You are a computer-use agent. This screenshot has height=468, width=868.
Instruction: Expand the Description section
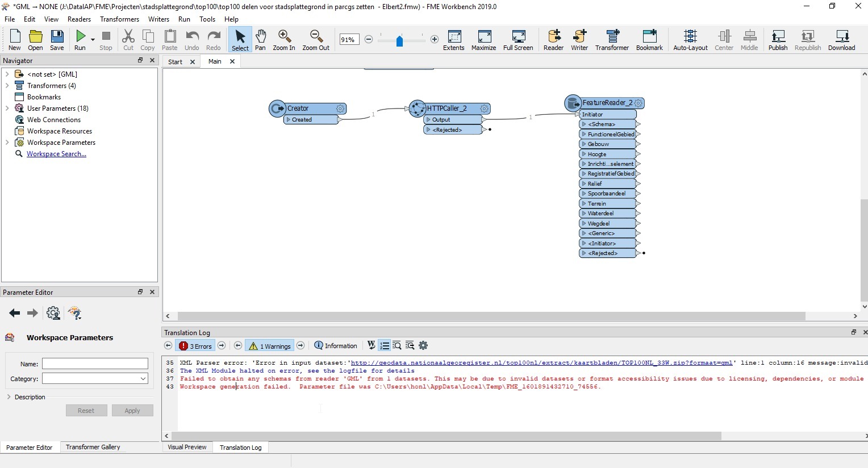tap(9, 397)
